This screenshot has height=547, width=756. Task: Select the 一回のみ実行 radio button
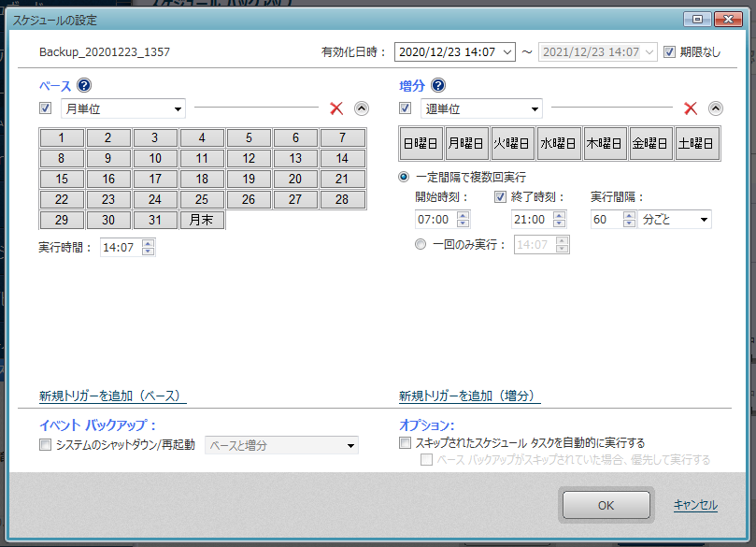[421, 244]
